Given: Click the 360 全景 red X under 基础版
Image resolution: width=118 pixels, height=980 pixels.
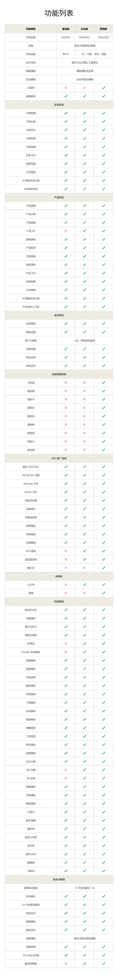Looking at the screenshot, I should [x=66, y=770].
